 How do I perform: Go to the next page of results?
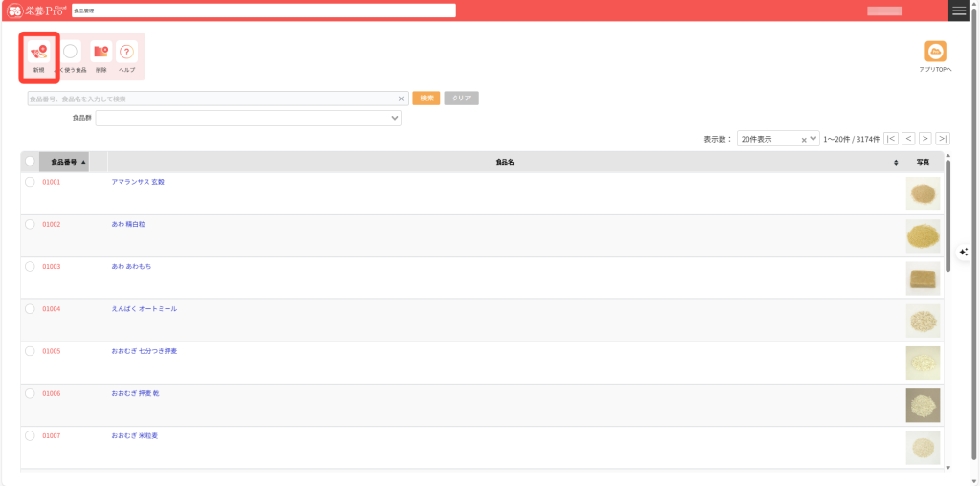point(925,139)
